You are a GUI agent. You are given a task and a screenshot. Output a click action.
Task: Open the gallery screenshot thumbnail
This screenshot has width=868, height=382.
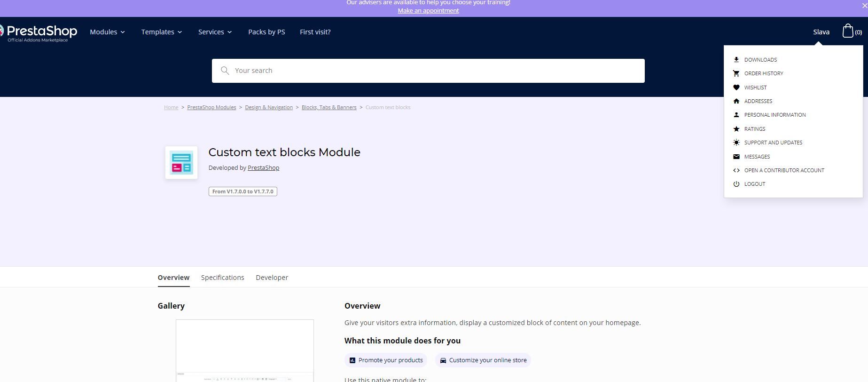click(x=245, y=350)
